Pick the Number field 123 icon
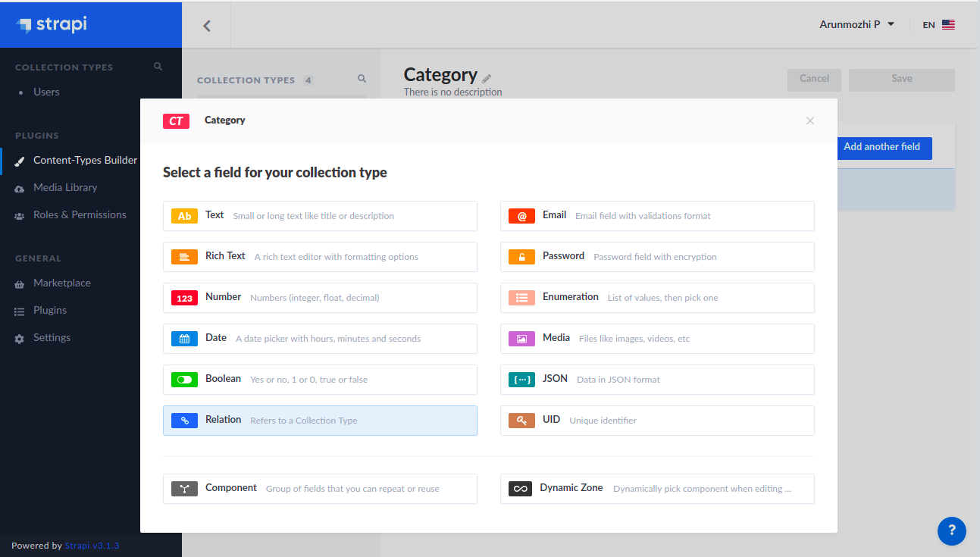The height and width of the screenshot is (557, 980). tap(184, 298)
